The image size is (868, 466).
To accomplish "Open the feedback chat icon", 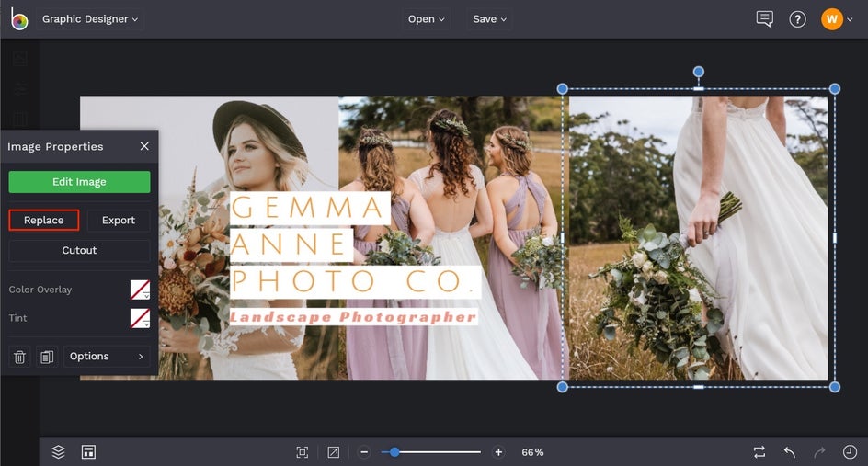I will [764, 19].
